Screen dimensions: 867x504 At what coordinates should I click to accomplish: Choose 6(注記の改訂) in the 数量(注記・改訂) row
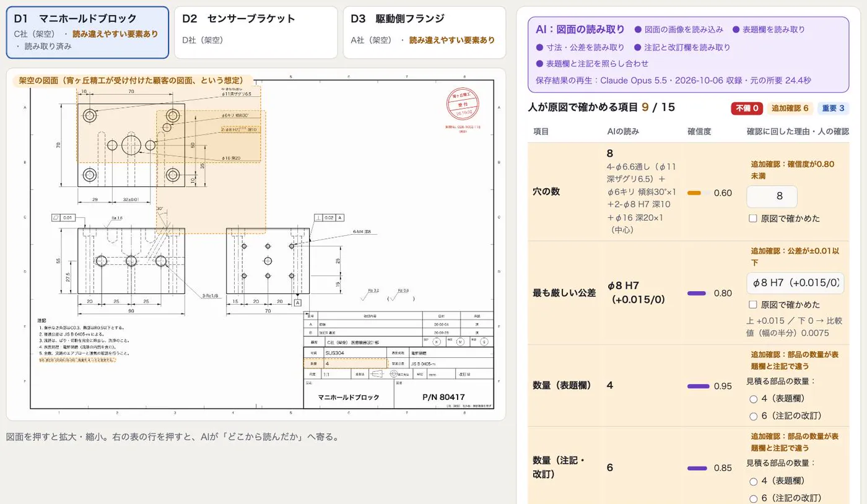pyautogui.click(x=754, y=498)
